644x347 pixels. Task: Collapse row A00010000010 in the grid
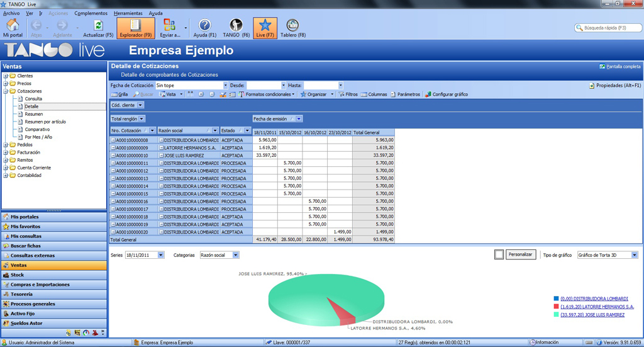(113, 156)
